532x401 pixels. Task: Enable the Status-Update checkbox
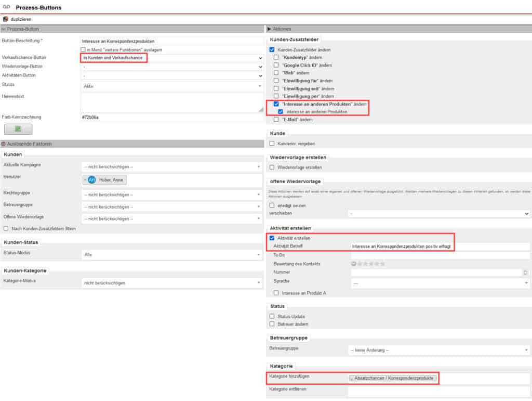(272, 316)
